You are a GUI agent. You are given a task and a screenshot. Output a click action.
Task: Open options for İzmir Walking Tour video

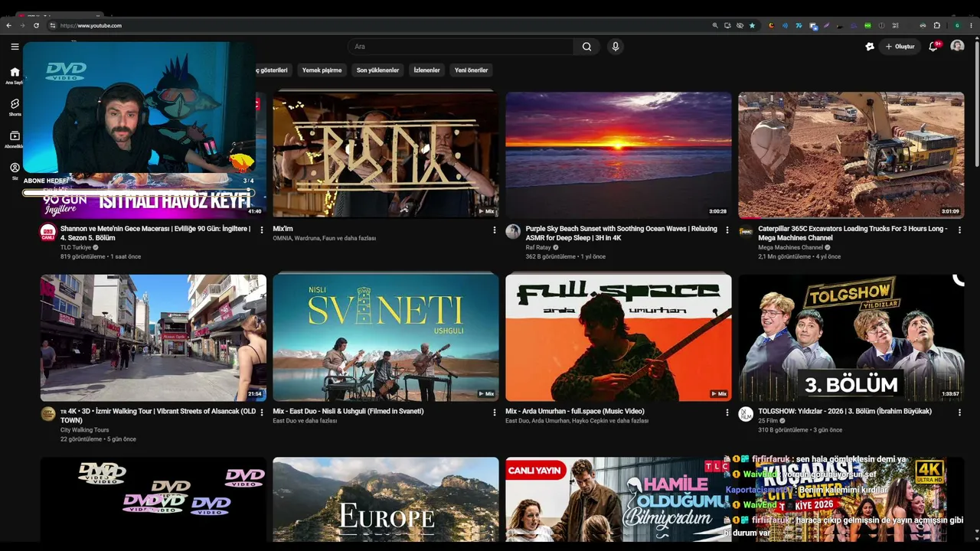[x=262, y=412]
